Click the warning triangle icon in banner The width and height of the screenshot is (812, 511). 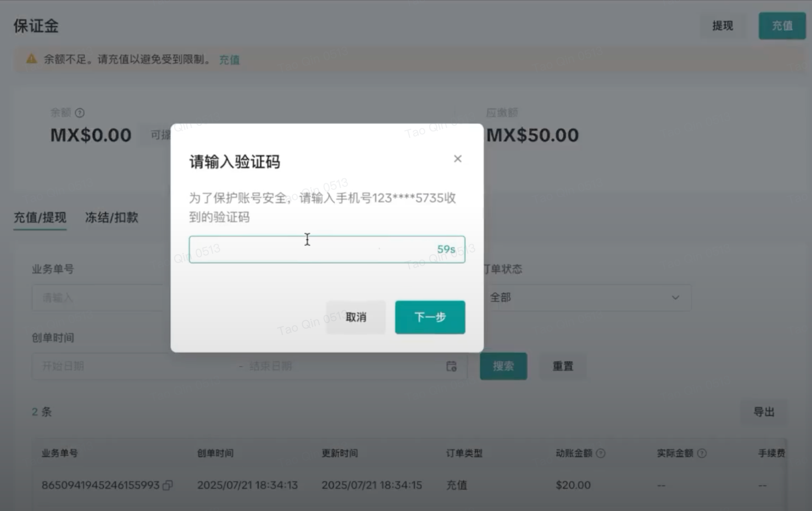point(31,59)
